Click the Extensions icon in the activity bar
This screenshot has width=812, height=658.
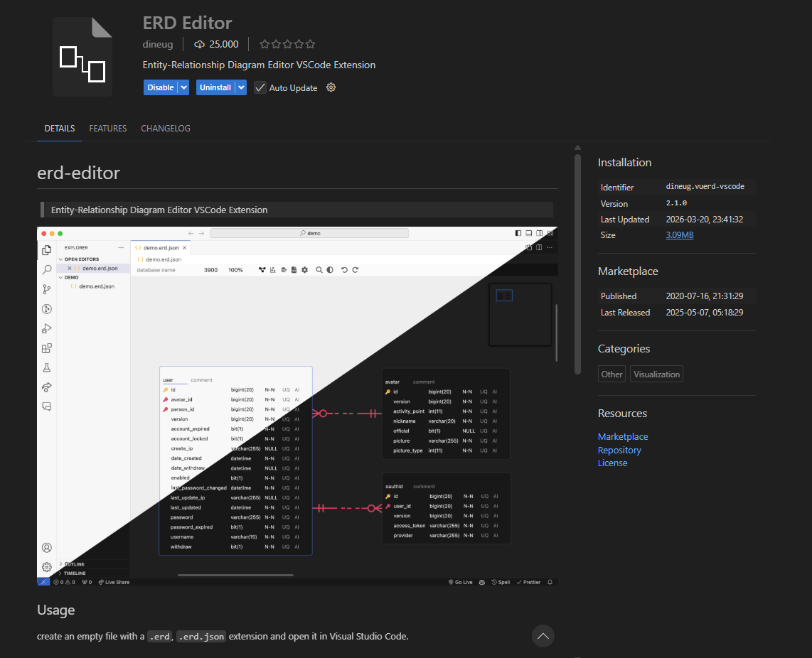coord(46,348)
